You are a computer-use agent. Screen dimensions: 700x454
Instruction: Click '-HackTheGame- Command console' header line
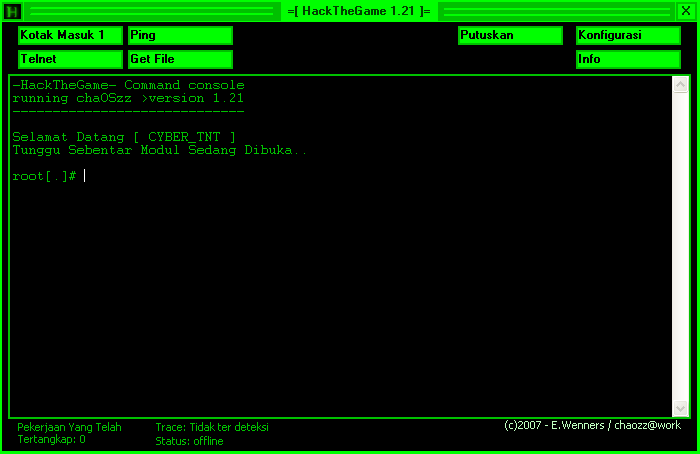tap(129, 85)
